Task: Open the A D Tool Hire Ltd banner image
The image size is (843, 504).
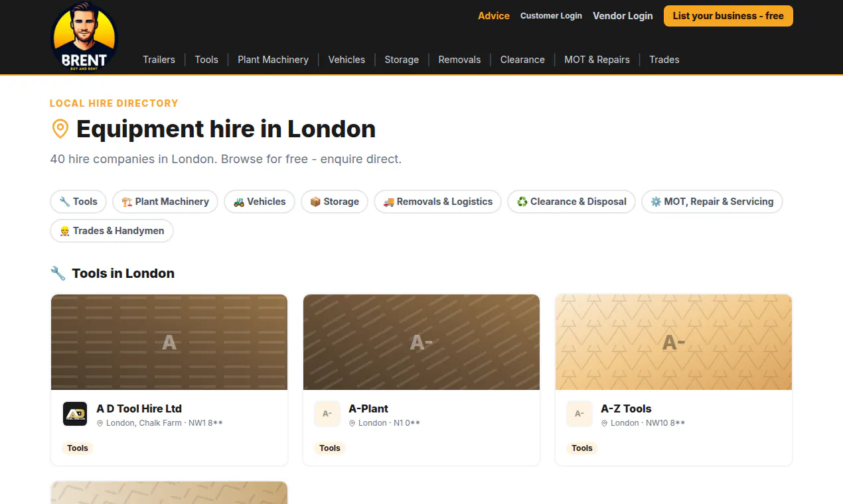Action: 169,342
